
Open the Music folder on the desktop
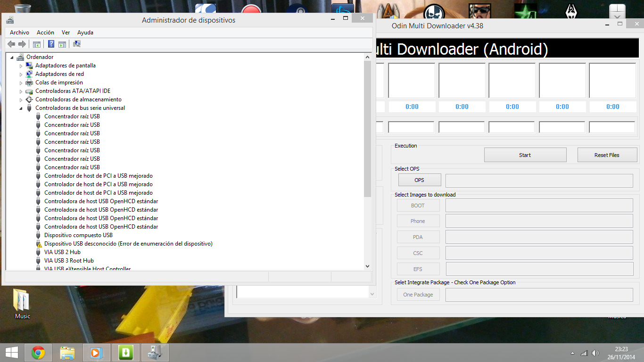[x=22, y=304]
